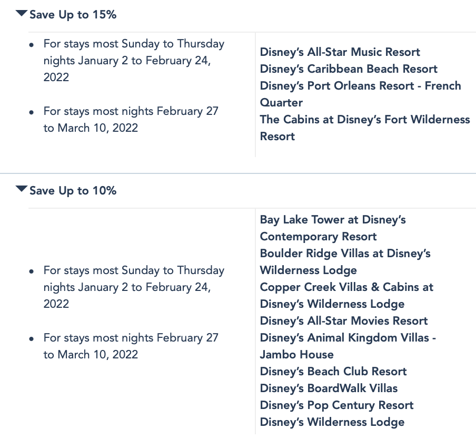Screen dimensions: 476x448
Task: Select Disney's Pop Century Resort link
Action: point(336,405)
